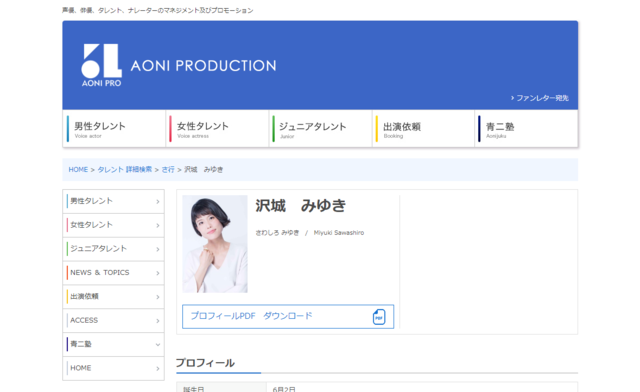Image resolution: width=640 pixels, height=392 pixels.
Task: Click the chevron beside sidebar ACCESS
Action: [x=158, y=321]
